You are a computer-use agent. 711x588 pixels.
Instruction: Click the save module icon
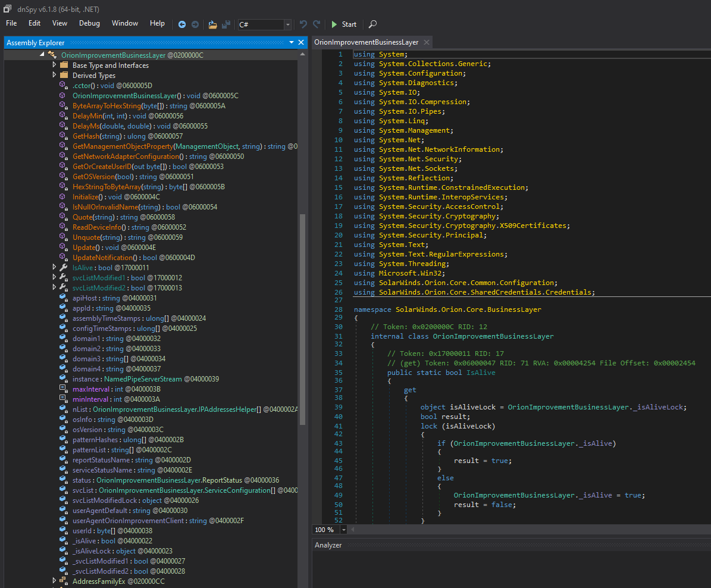coord(226,24)
